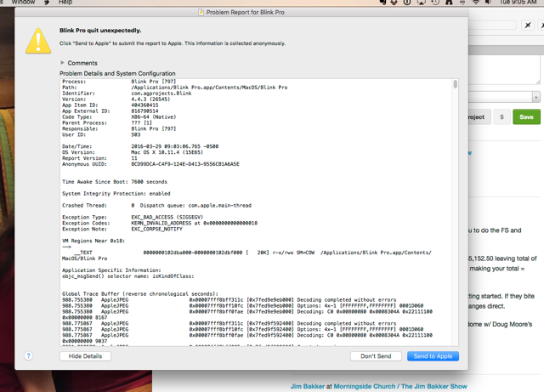Click the pin icon in the background window toolbar

point(528,25)
